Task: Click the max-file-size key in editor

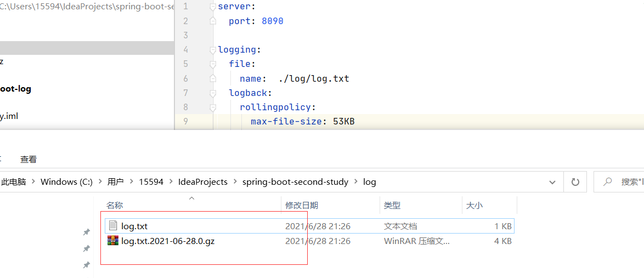Action: point(286,122)
